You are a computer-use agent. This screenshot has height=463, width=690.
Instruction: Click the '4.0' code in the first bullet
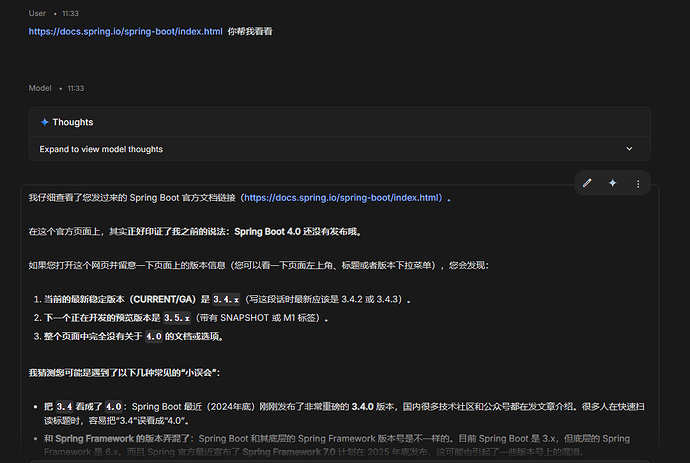(x=114, y=406)
